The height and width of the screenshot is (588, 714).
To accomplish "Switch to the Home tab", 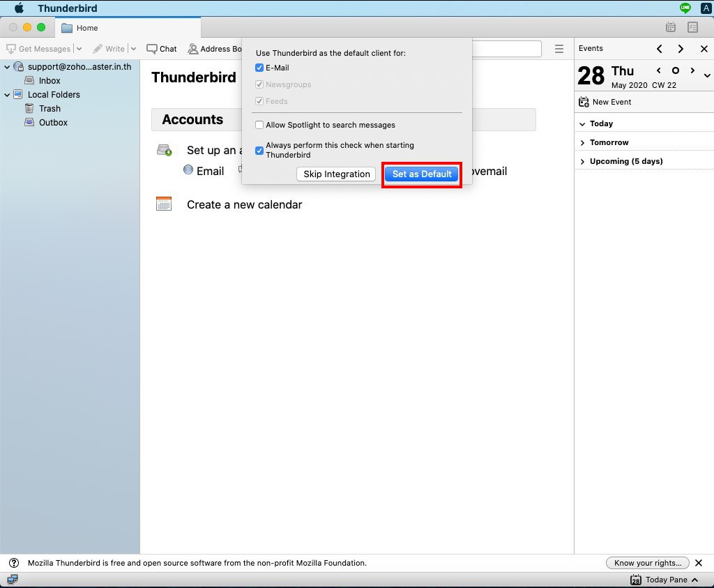I will click(128, 28).
